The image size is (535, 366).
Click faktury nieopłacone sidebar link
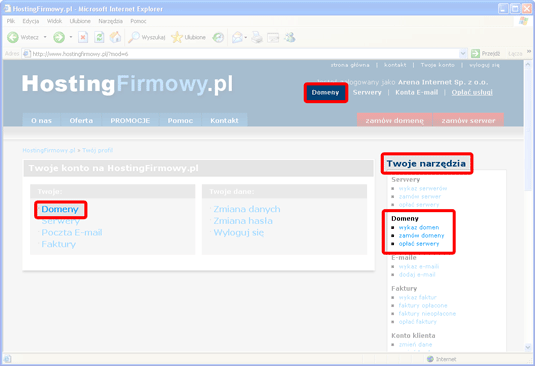427,313
